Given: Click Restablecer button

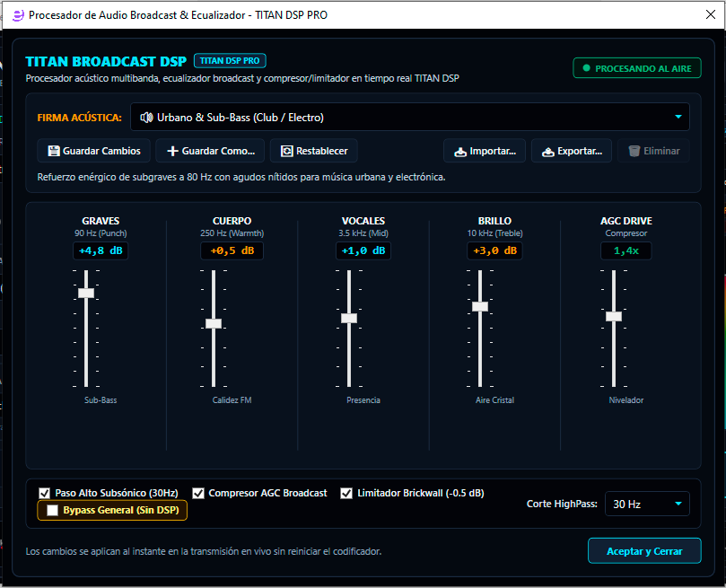Looking at the screenshot, I should coord(314,151).
